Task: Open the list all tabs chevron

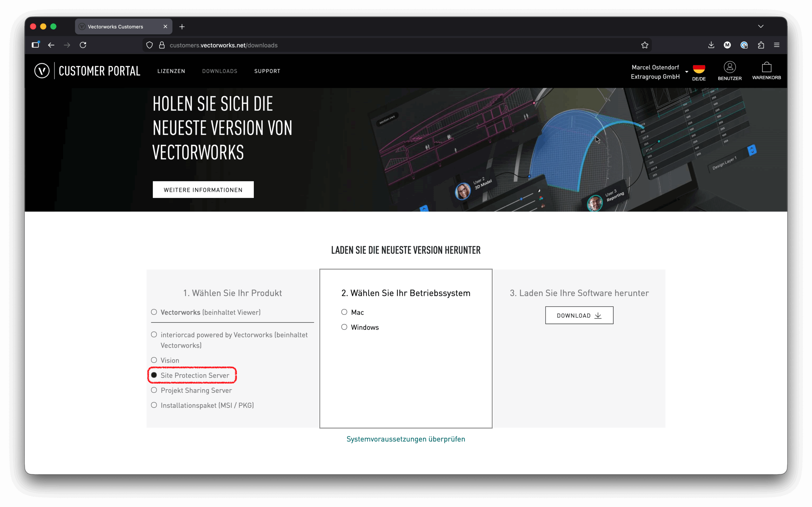Action: pyautogui.click(x=761, y=27)
